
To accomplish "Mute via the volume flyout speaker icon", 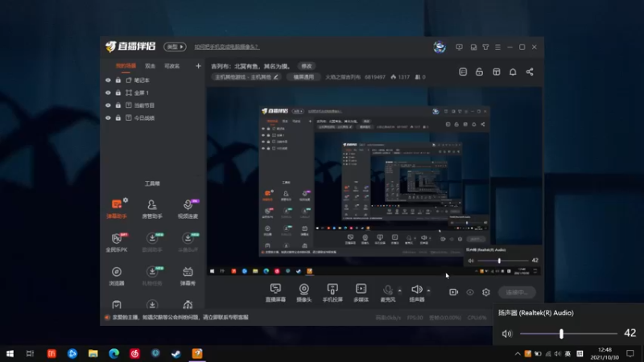I will (x=507, y=334).
